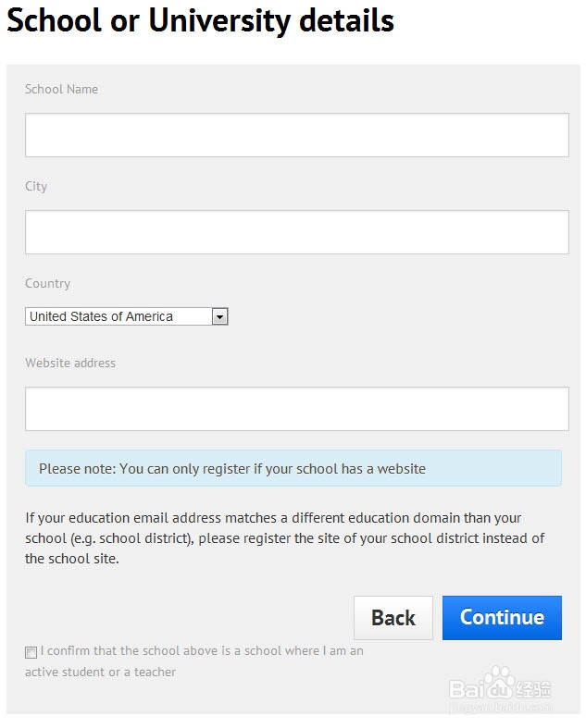
Task: Click the 'I confirm that the school' label text
Action: (x=201, y=651)
